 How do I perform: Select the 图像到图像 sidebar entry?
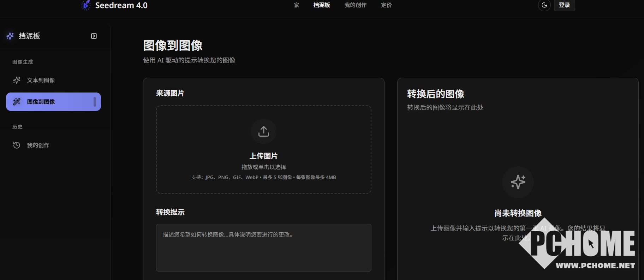53,102
